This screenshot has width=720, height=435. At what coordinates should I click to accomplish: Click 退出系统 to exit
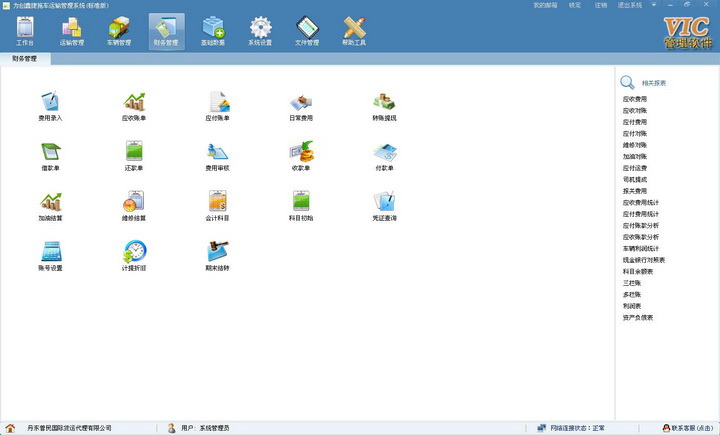point(630,5)
